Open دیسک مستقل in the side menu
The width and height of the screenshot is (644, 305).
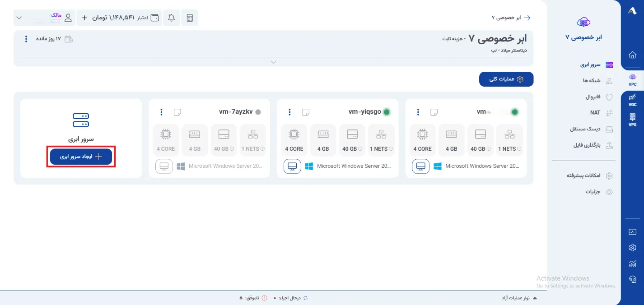point(591,129)
